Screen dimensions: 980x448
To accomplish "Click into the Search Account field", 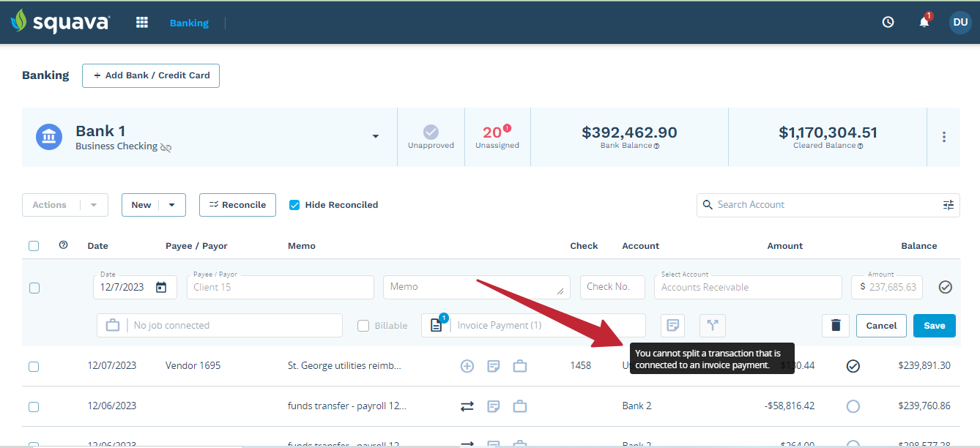I will (828, 205).
